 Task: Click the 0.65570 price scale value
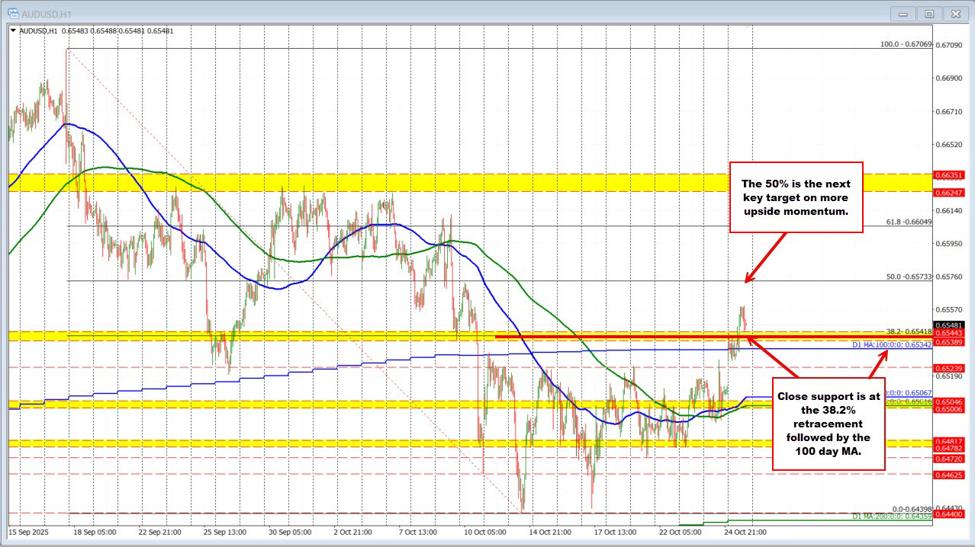pos(949,310)
